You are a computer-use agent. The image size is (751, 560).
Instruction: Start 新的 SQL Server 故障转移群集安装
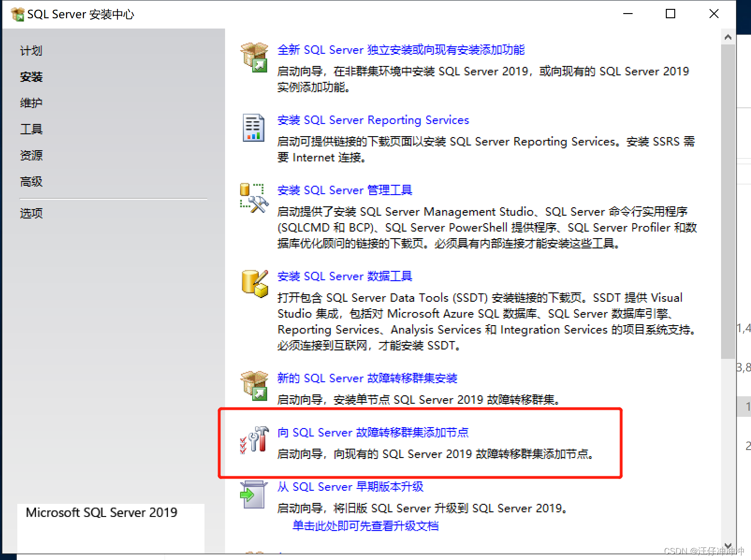(x=368, y=378)
